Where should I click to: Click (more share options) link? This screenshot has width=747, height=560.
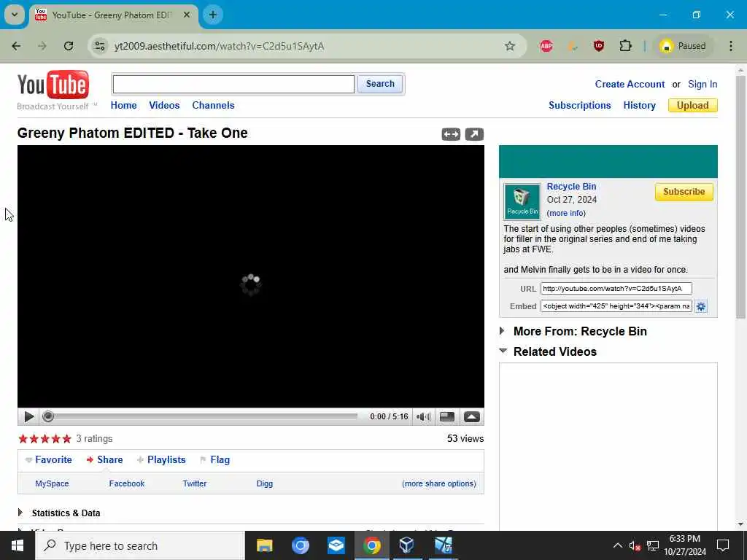coord(438,484)
